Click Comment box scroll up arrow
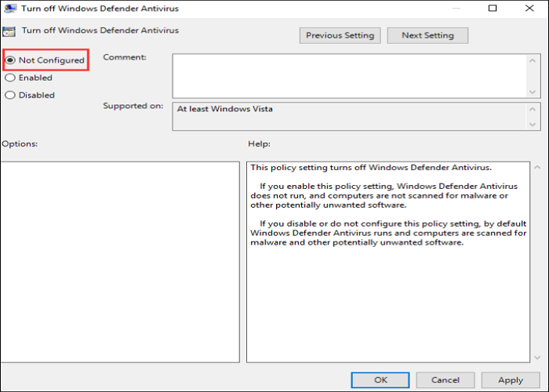Screen dimensions: 549x392 coord(533,60)
